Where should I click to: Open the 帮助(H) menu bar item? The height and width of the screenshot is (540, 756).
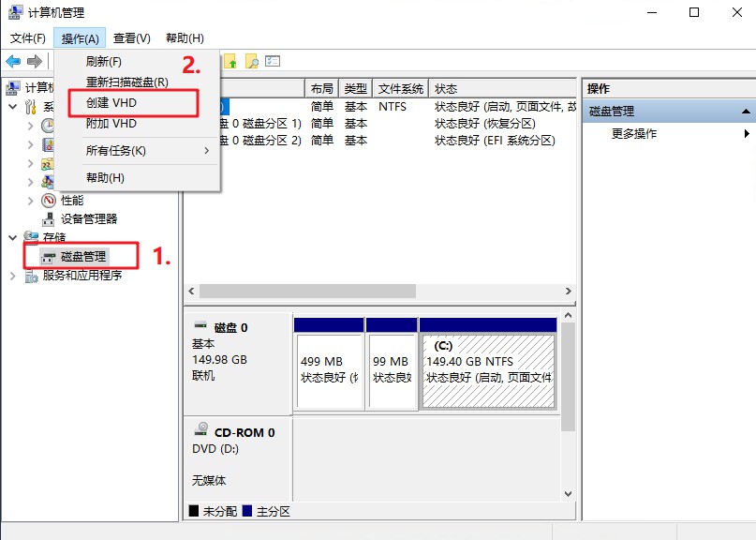(x=185, y=38)
